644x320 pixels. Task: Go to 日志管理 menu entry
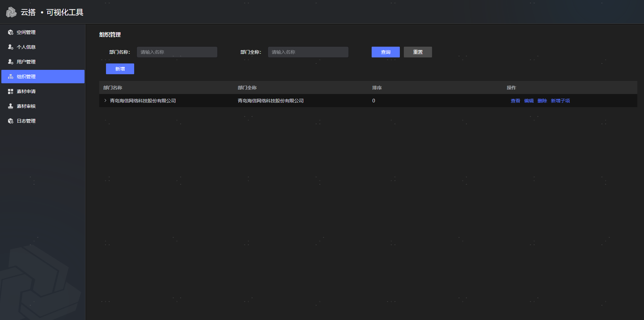click(x=26, y=121)
